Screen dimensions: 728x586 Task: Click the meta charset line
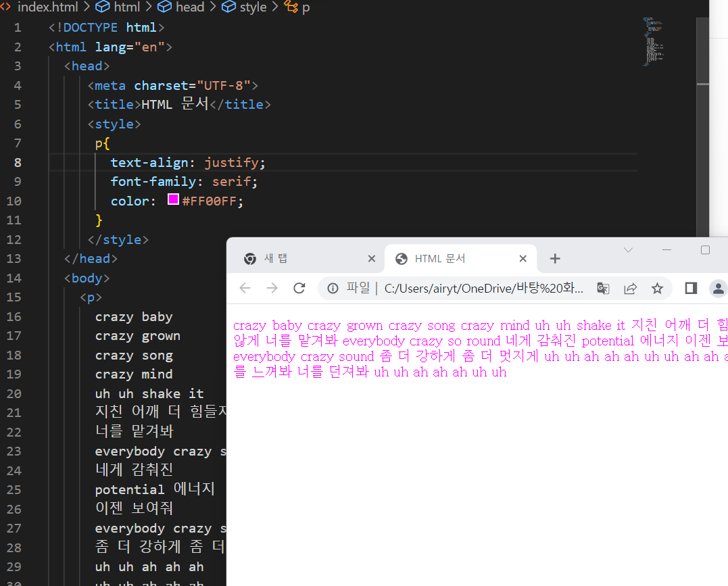(173, 85)
